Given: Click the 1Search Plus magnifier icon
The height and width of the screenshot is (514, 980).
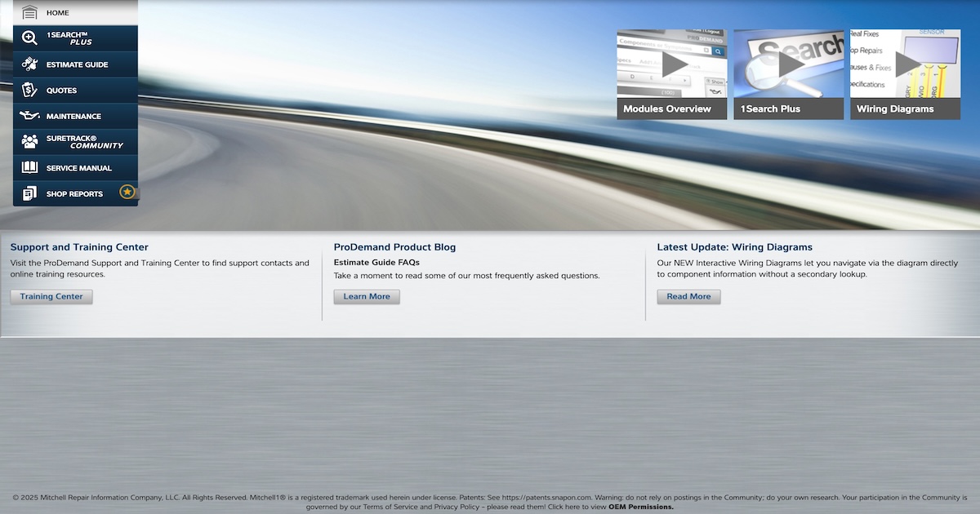Looking at the screenshot, I should [x=29, y=38].
